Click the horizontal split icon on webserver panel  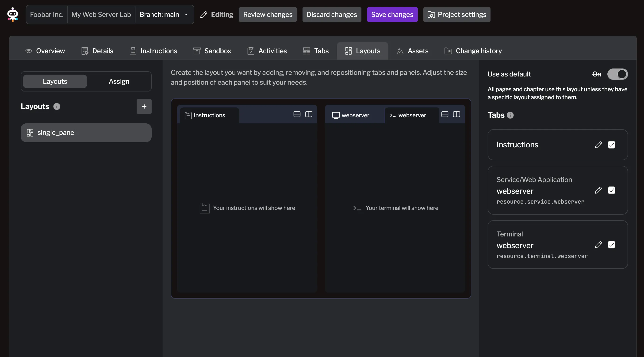[x=445, y=114]
